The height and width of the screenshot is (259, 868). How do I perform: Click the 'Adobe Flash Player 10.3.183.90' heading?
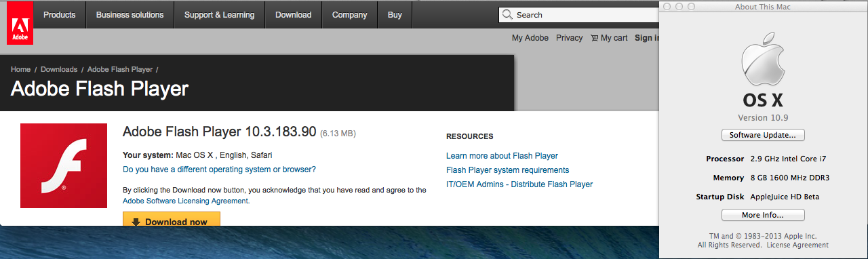click(x=219, y=132)
